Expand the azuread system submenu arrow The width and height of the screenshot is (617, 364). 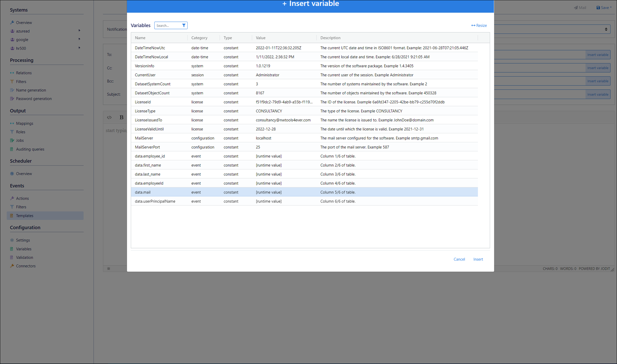pos(79,31)
